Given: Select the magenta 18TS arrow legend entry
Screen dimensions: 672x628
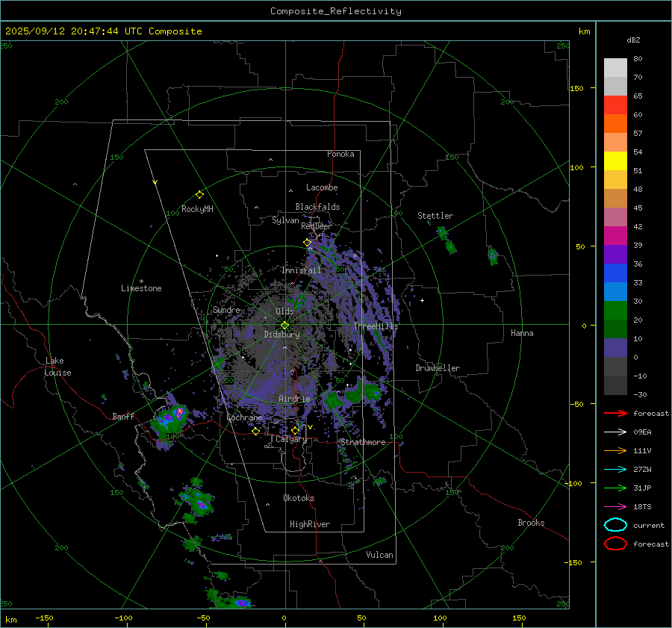Looking at the screenshot, I should click(x=615, y=507).
